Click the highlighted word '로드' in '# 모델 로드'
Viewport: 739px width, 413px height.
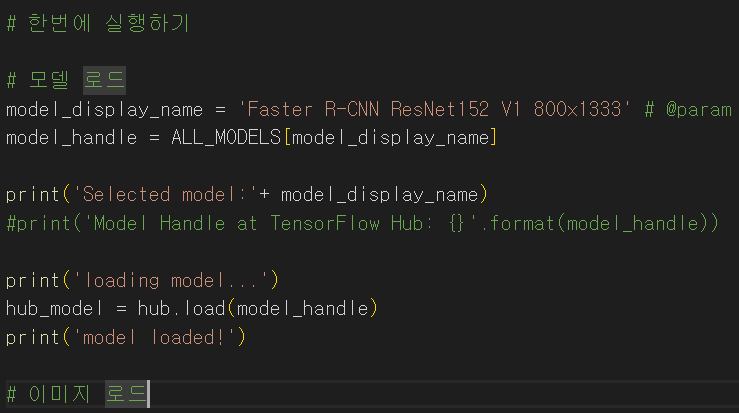105,80
